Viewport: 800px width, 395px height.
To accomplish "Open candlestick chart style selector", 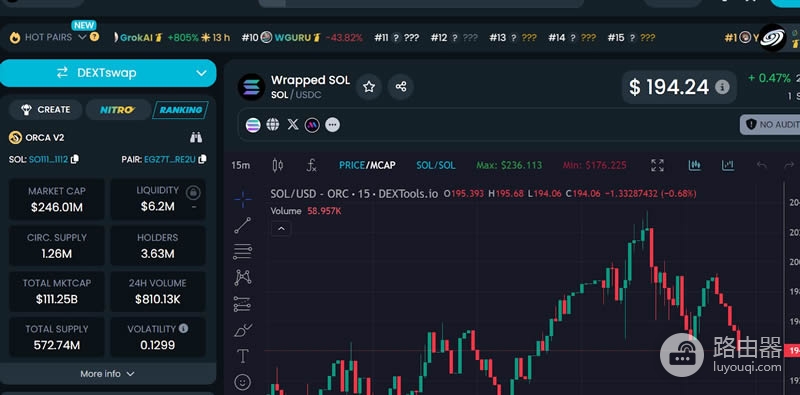I will [x=278, y=165].
